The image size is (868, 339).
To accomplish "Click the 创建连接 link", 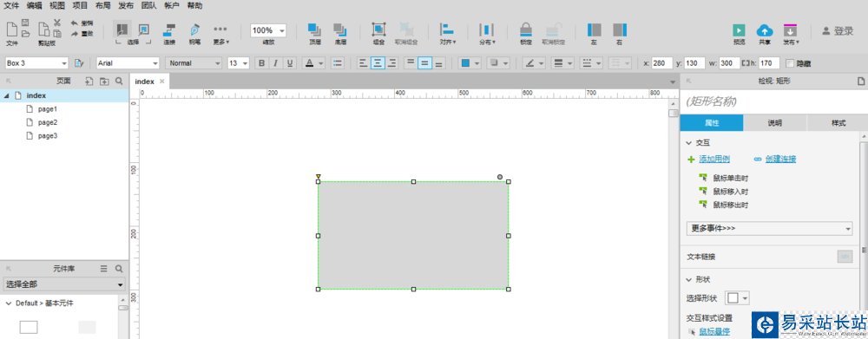I will pos(780,160).
